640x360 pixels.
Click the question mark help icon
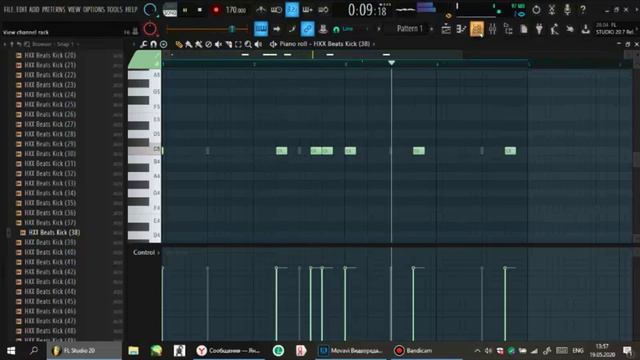click(583, 9)
